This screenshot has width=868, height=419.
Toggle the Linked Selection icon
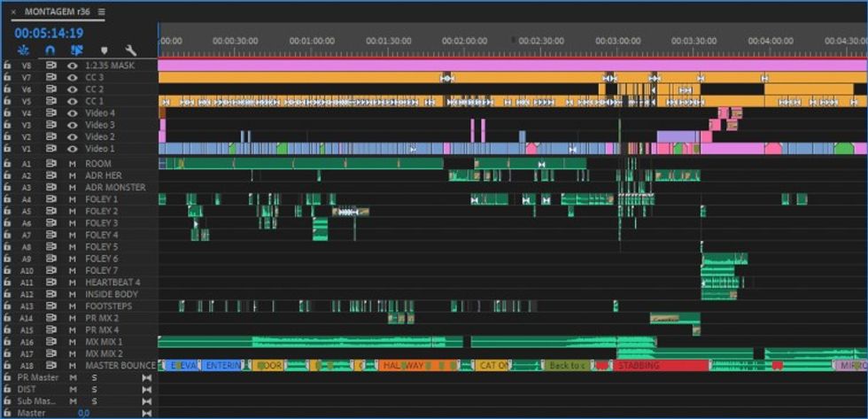[x=77, y=50]
